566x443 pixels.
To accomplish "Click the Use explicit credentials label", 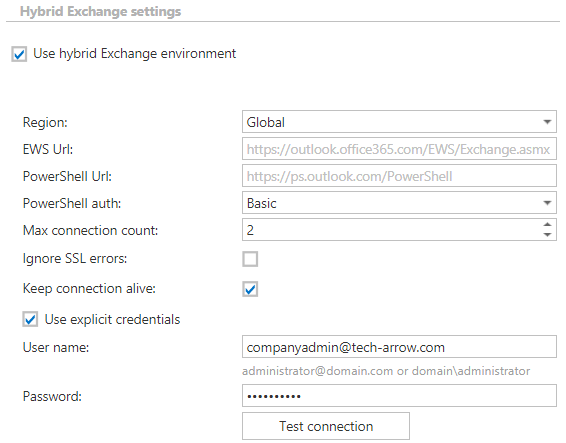I will (x=112, y=320).
